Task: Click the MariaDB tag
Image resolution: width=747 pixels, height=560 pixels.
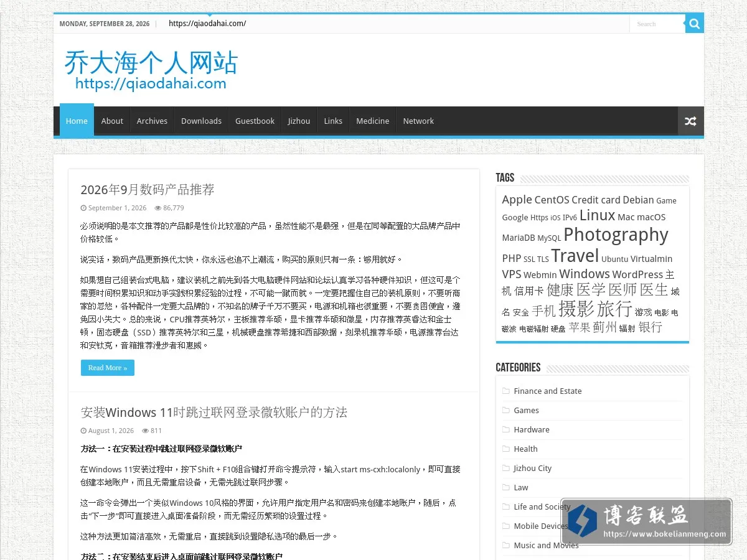Action: click(519, 238)
